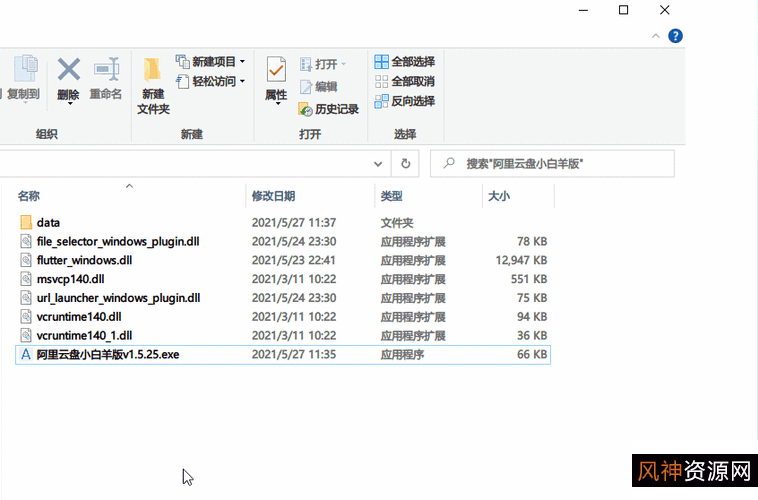This screenshot has width=758, height=500.
Task: Create a new folder (新建文件夹)
Action: pos(153,86)
